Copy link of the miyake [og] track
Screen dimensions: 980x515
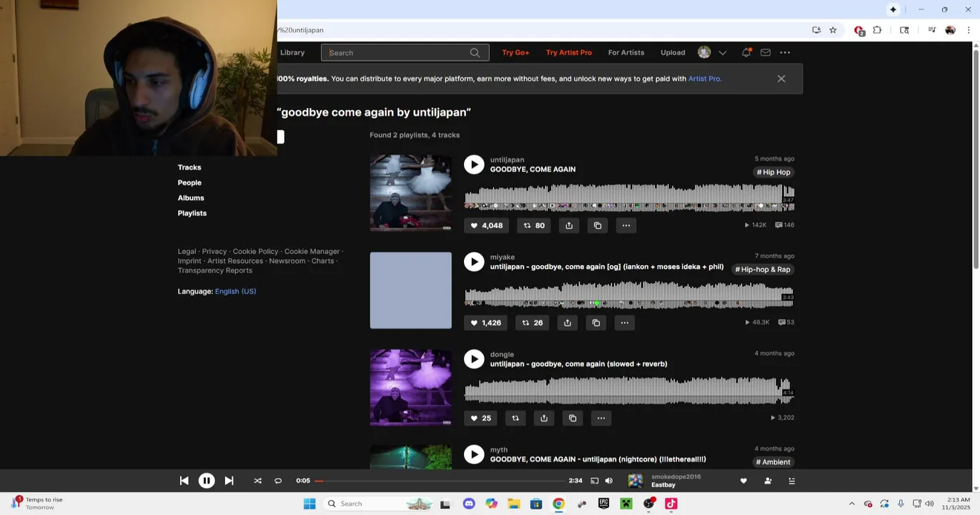coord(596,323)
